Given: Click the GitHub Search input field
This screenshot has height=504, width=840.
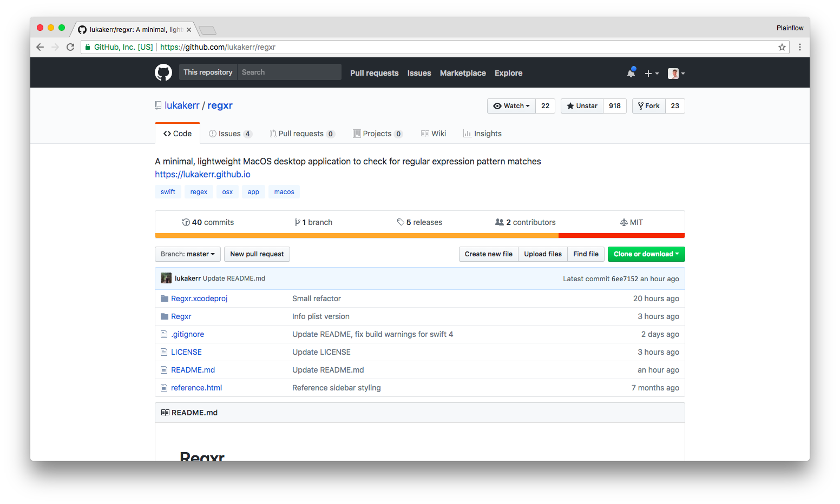Looking at the screenshot, I should [x=290, y=72].
